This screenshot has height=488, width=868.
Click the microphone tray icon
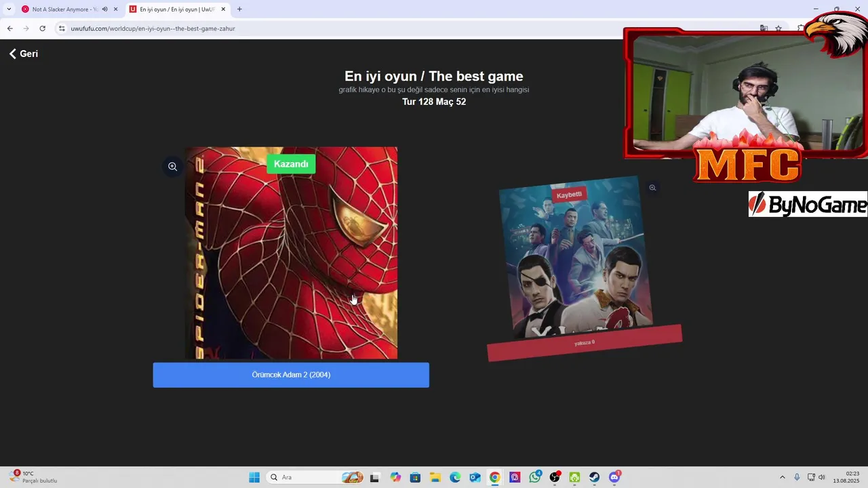(797, 477)
